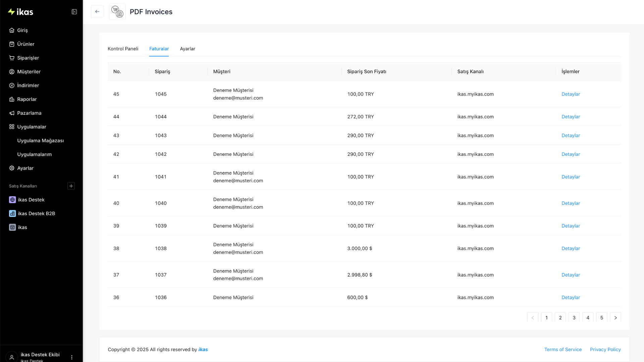Open user menu three-dots icon

coord(72,357)
